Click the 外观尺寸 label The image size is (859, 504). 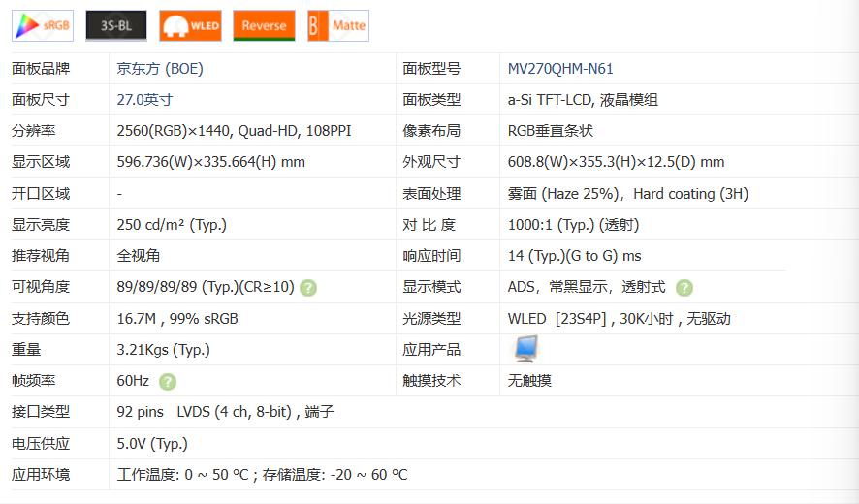(431, 162)
